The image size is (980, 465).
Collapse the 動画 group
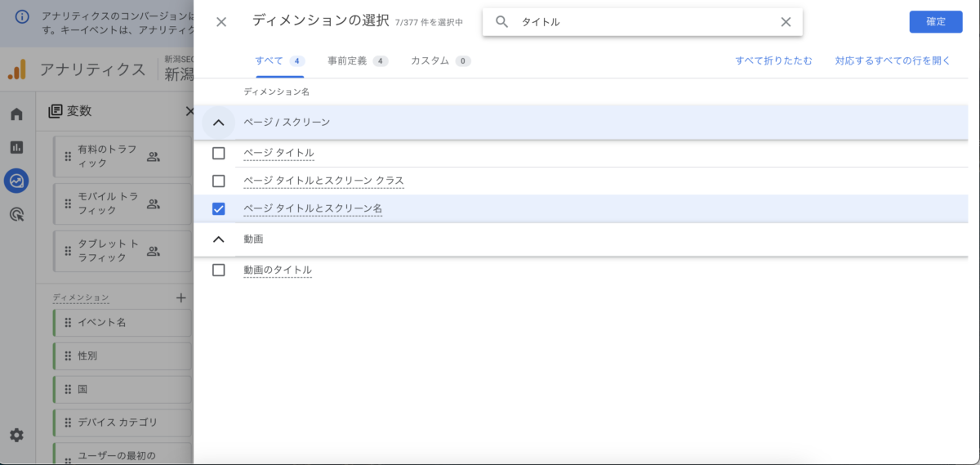pyautogui.click(x=218, y=239)
